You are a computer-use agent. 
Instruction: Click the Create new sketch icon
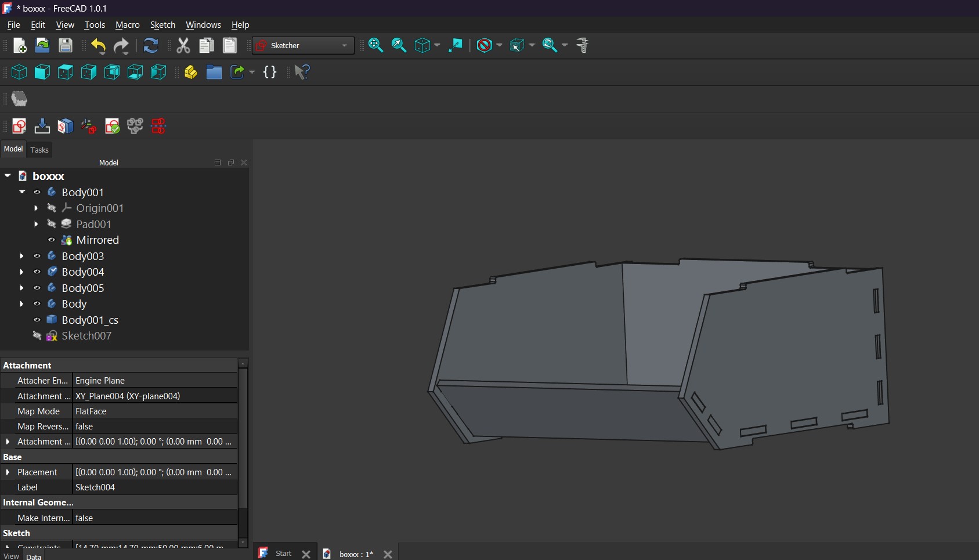[19, 127]
